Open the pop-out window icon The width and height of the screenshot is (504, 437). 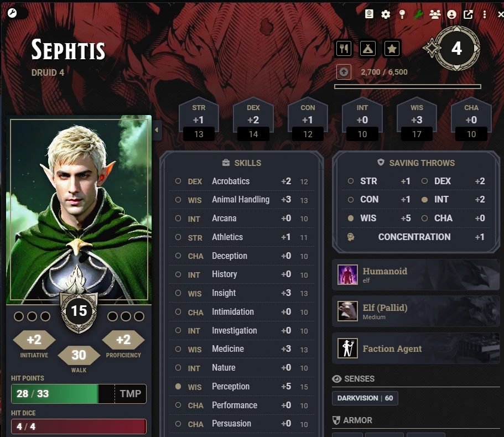point(468,14)
